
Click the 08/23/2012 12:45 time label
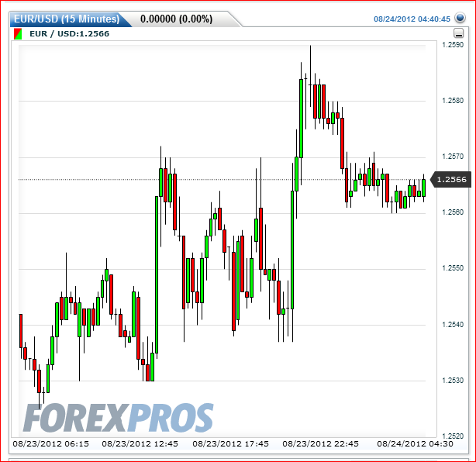pyautogui.click(x=140, y=444)
